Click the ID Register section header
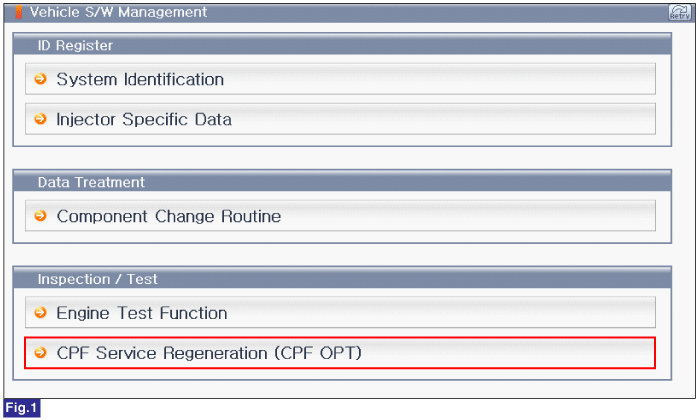700x420 pixels. coord(342,45)
